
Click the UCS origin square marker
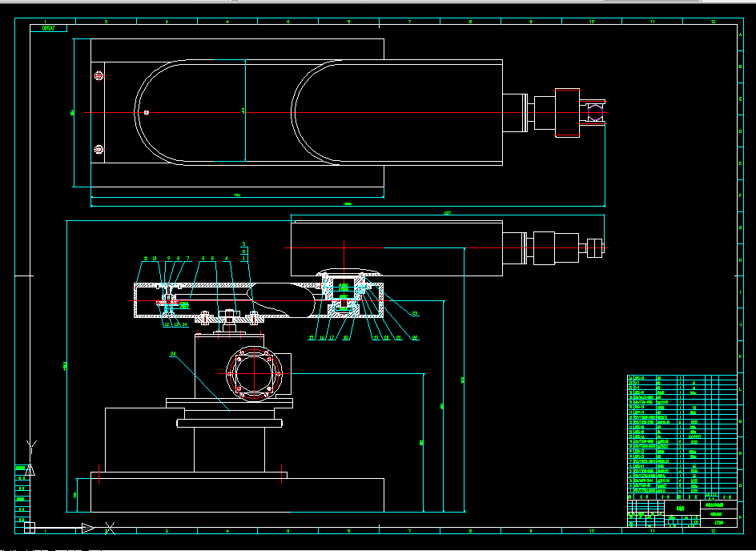pyautogui.click(x=30, y=528)
